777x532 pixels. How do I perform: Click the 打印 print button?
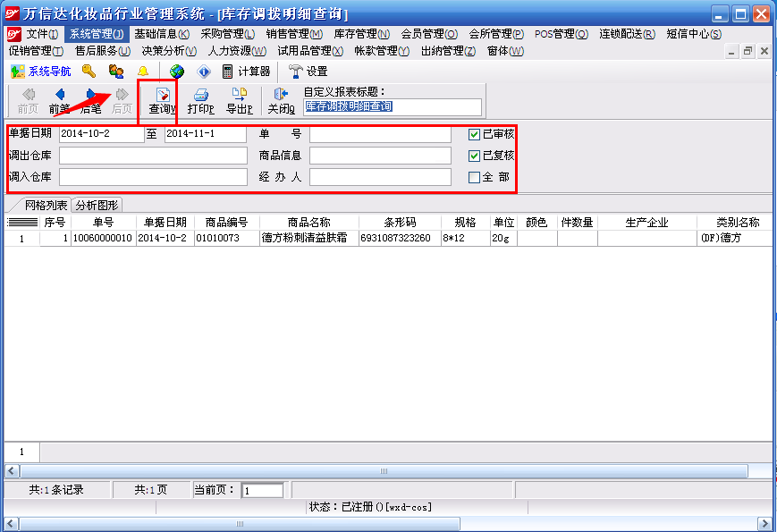tap(200, 101)
